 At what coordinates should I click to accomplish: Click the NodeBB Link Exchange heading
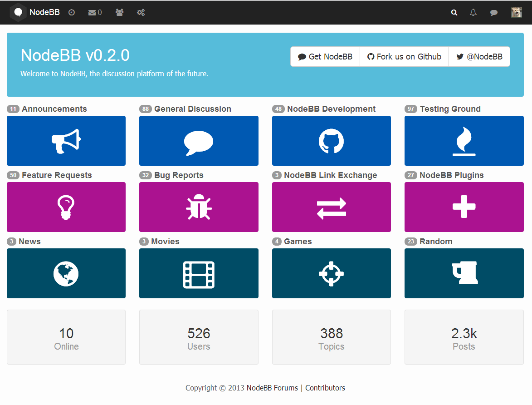coord(331,175)
